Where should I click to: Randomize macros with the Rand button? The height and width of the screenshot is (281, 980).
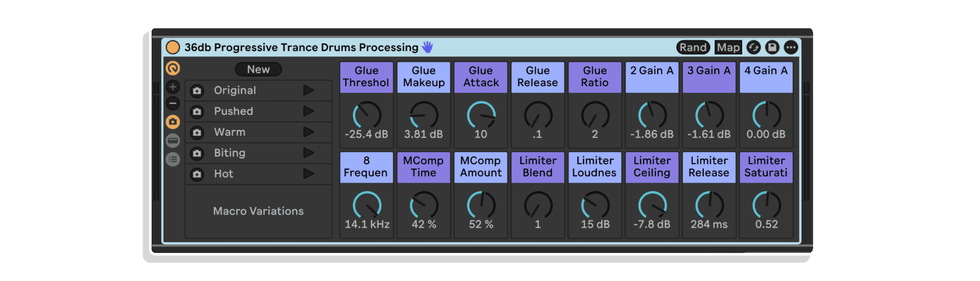click(x=693, y=47)
